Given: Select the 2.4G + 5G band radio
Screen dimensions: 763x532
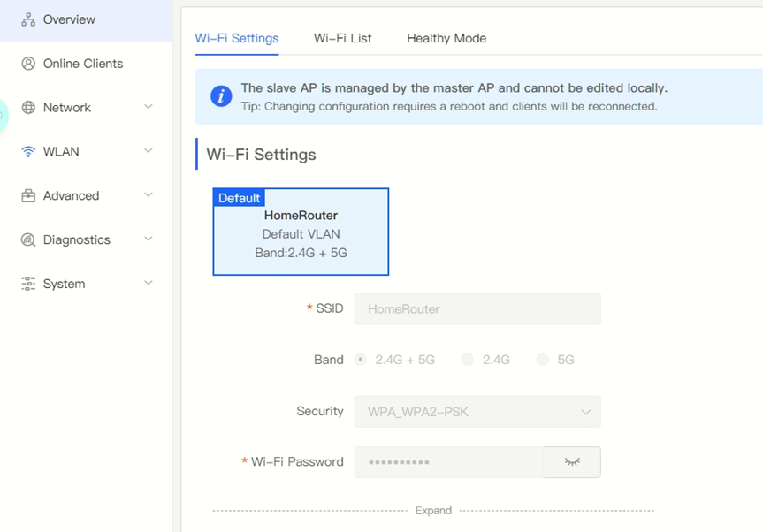Looking at the screenshot, I should (360, 360).
